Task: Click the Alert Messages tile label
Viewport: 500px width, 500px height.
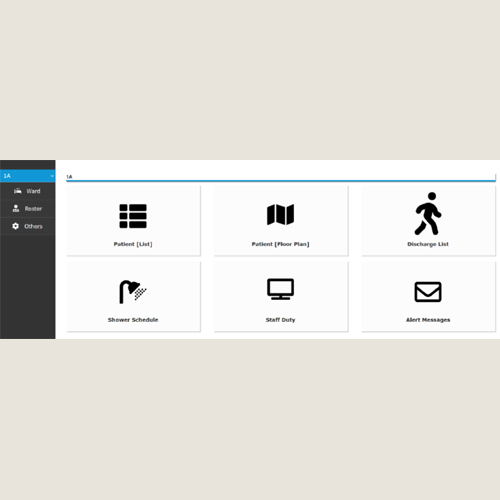Action: coord(428,320)
